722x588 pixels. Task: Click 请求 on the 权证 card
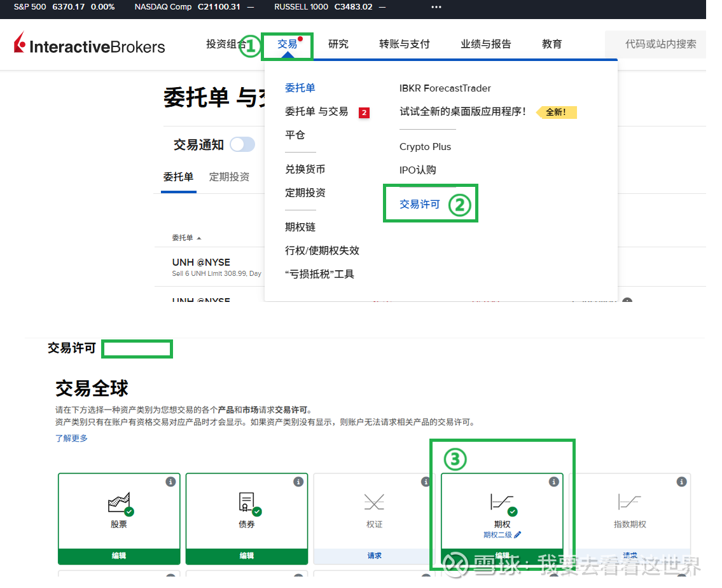pyautogui.click(x=374, y=556)
